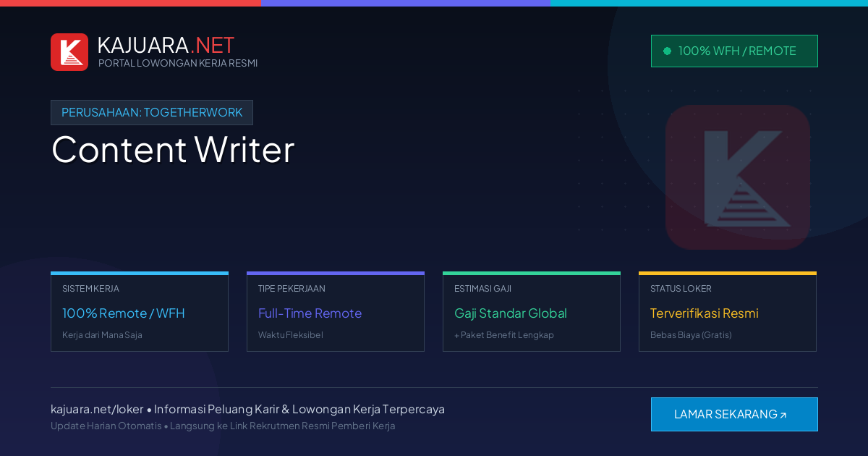Select the 'PERUSAHAAN: TOGETHERWORK' company tag

click(152, 112)
